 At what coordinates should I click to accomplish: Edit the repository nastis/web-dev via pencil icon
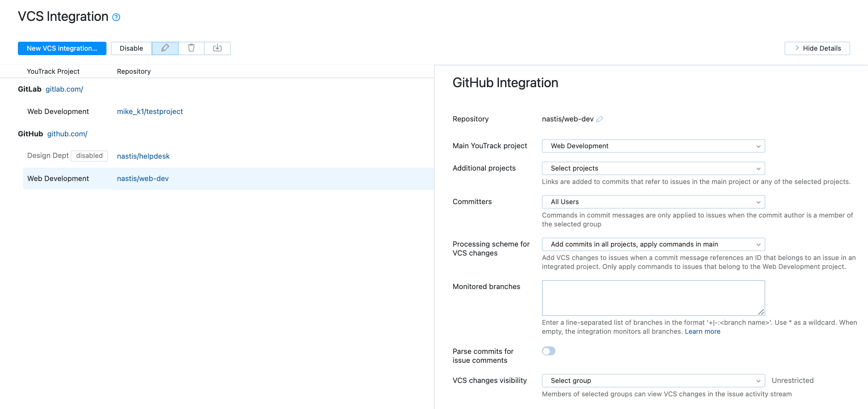600,119
